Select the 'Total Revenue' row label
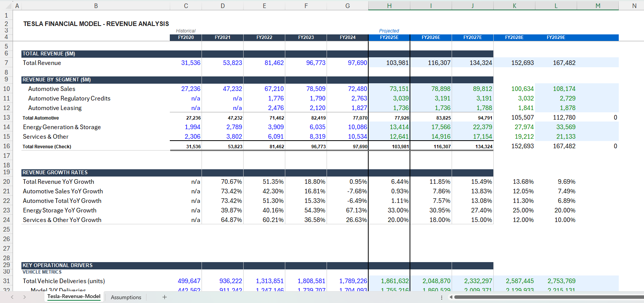644x303 pixels. (42, 63)
